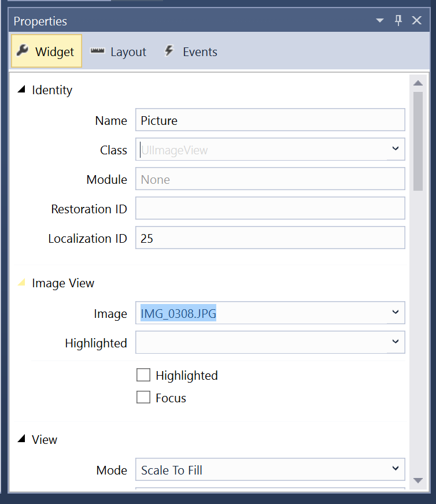This screenshot has width=436, height=504.
Task: Open the Image file dropdown
Action: (396, 313)
